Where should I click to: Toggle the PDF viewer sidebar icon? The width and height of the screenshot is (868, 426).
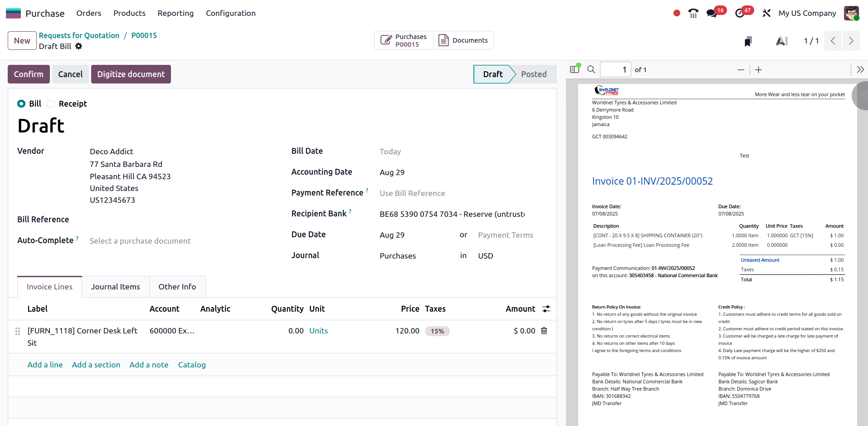click(575, 69)
